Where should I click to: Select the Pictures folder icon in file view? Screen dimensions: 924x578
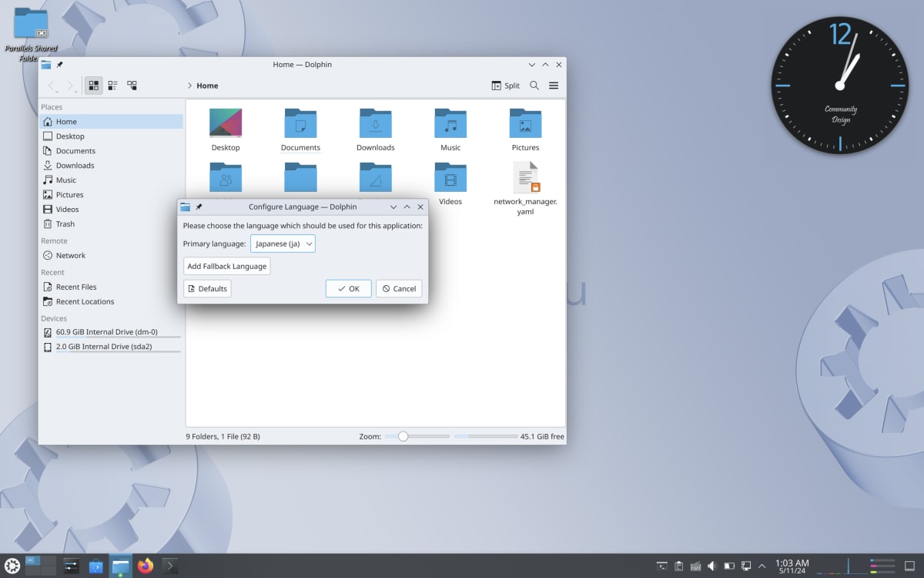(x=525, y=123)
